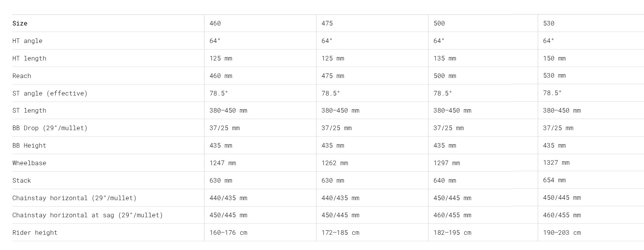Select the 460 size column header
This screenshot has height=250, width=644.
(x=215, y=23)
